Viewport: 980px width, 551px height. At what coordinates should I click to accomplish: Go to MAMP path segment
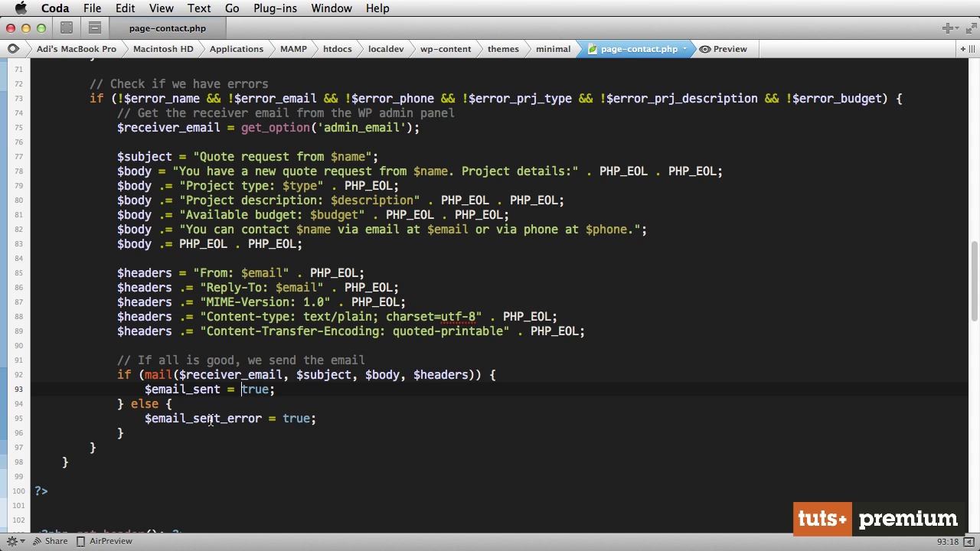(293, 49)
